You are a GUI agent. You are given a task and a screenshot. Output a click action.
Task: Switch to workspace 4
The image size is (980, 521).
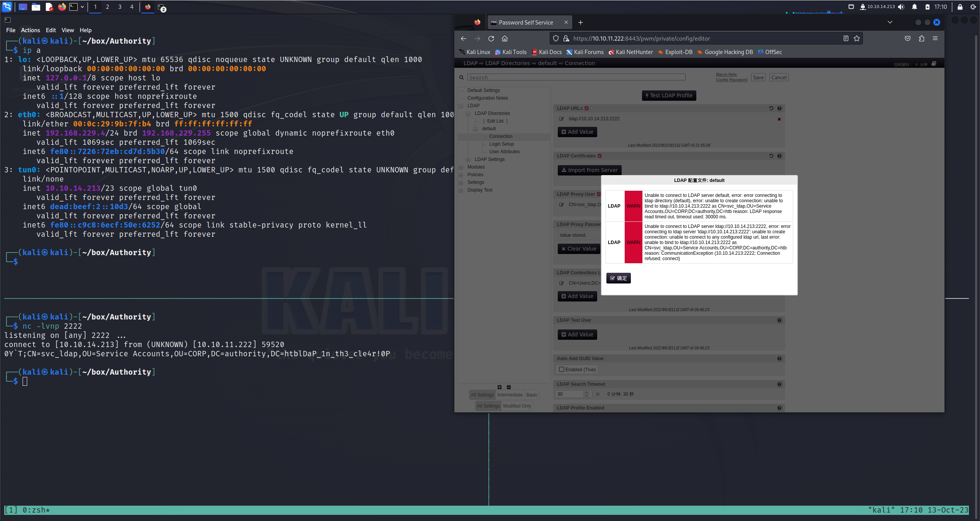[x=132, y=7]
